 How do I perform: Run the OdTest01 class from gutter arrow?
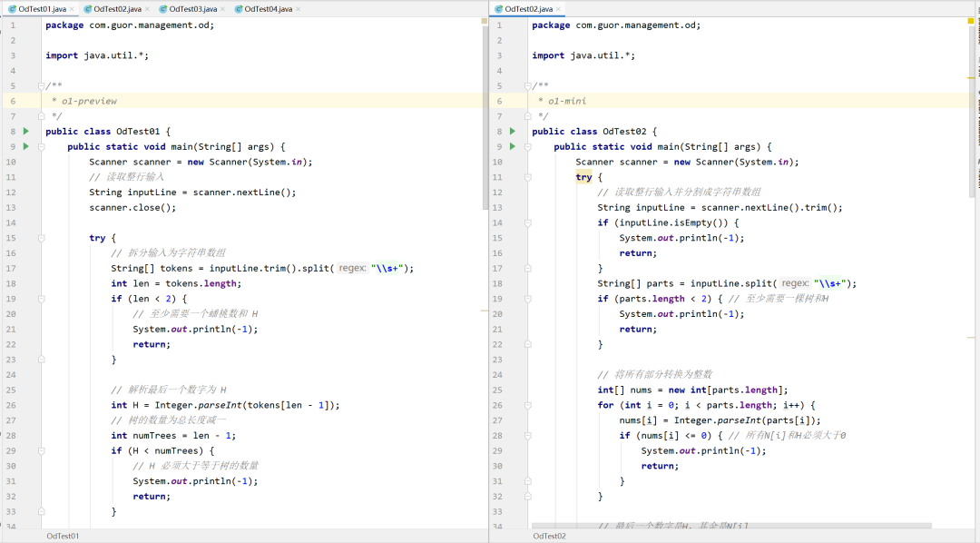[26, 131]
